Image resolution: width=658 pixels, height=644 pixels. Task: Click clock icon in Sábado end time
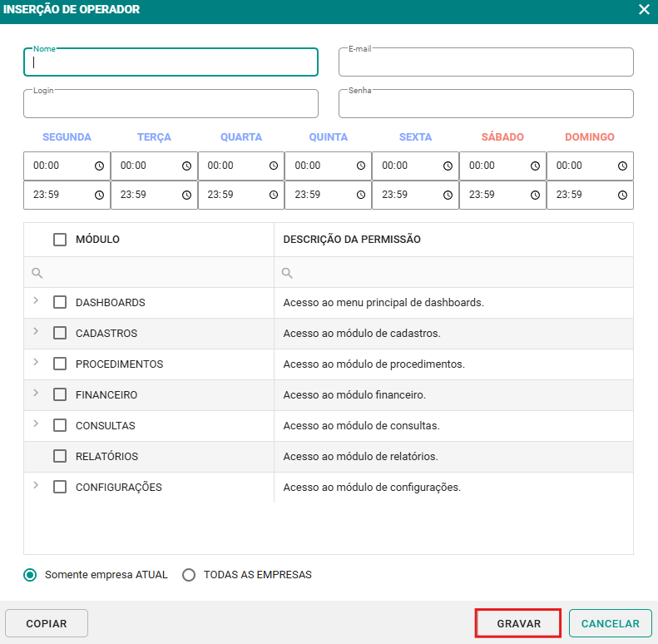click(x=535, y=196)
